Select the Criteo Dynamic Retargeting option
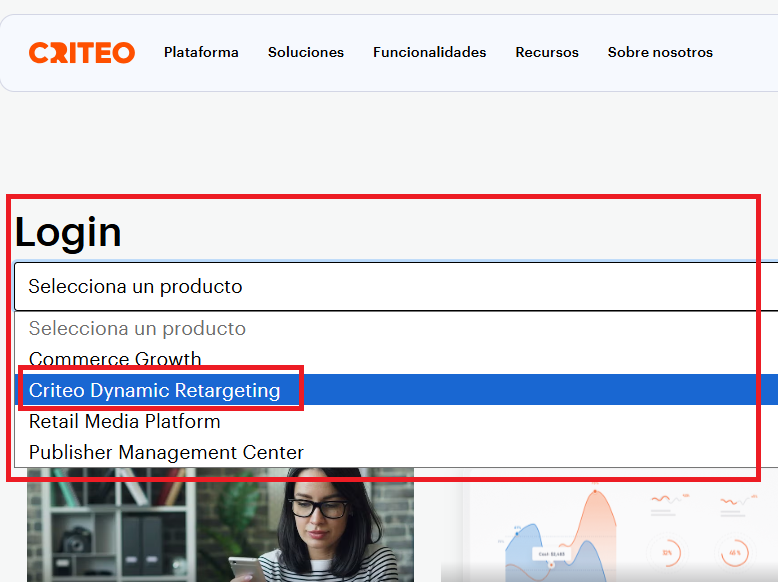This screenshot has width=778, height=582. point(396,389)
